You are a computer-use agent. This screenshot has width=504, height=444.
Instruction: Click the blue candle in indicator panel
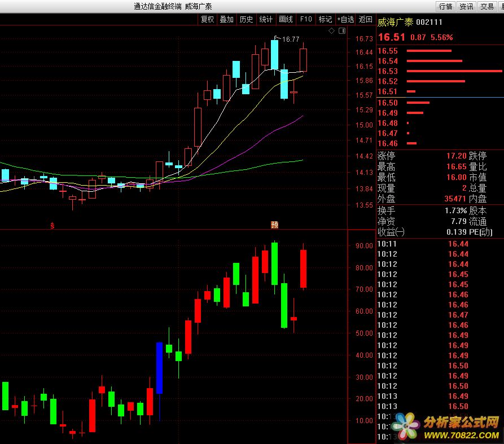(159, 368)
